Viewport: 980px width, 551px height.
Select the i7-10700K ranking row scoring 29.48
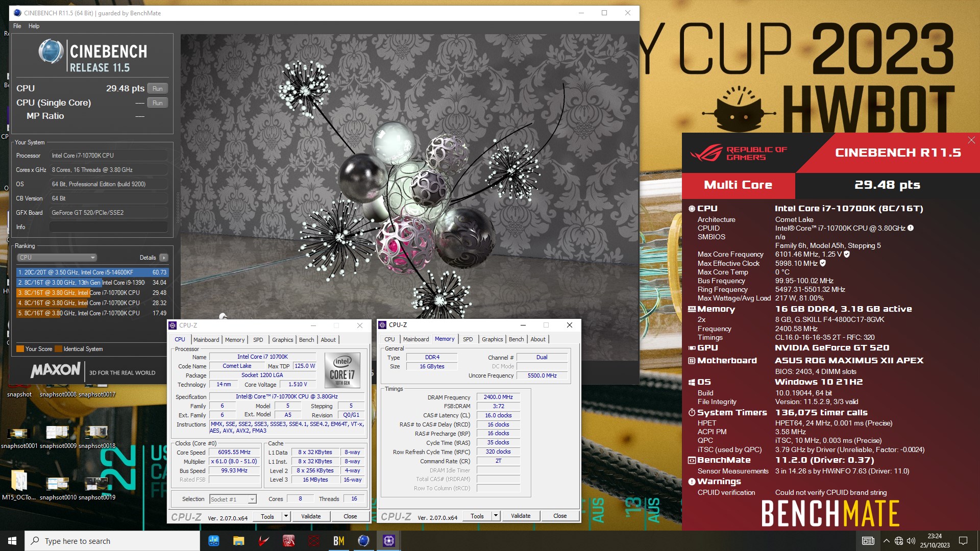pos(92,293)
